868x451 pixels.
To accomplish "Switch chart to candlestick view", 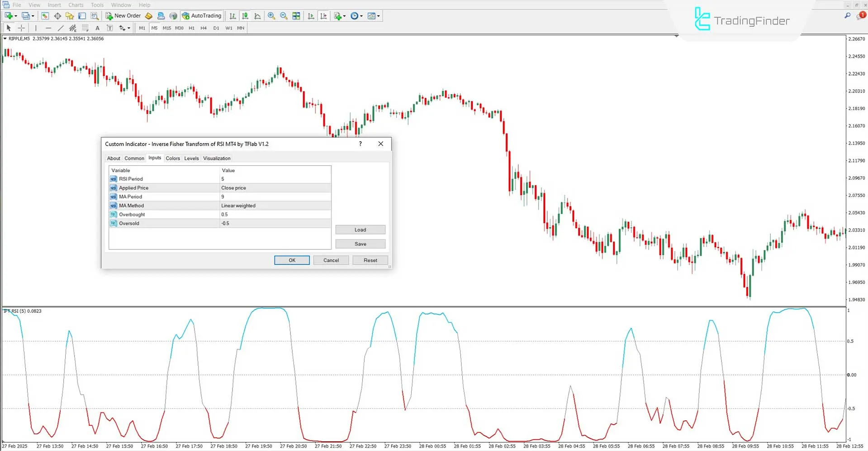I will point(245,15).
